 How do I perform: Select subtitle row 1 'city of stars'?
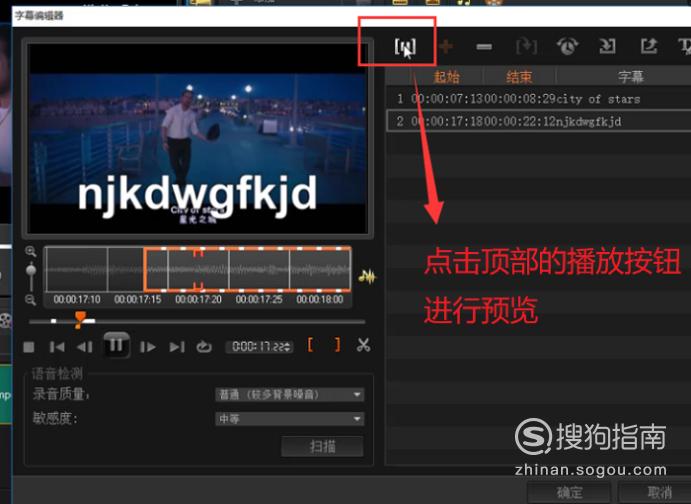[x=539, y=99]
